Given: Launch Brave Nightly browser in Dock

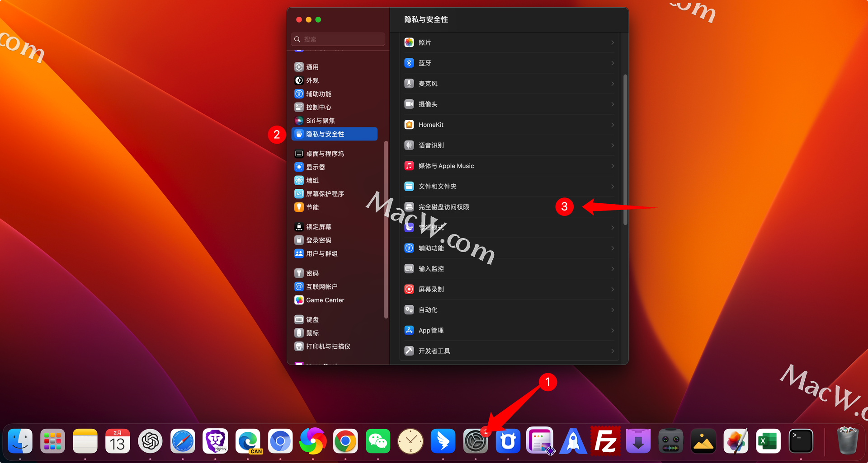Looking at the screenshot, I should pos(215,441).
